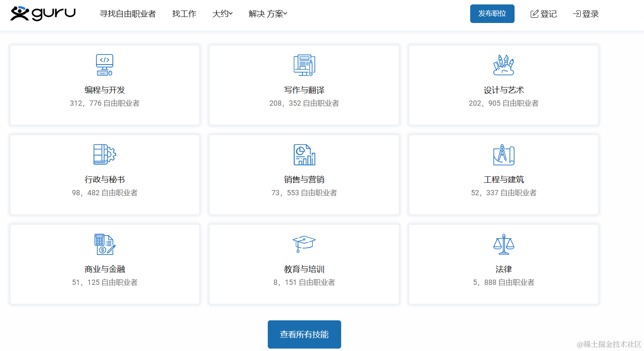This screenshot has height=351, width=644.
Task: Open the 法律 scales icon
Action: [x=504, y=244]
